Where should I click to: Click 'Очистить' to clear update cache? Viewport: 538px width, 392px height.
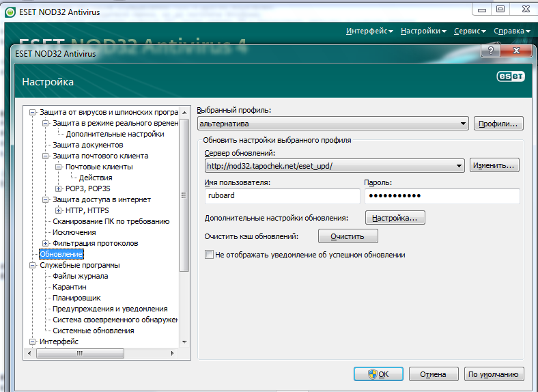coord(348,236)
